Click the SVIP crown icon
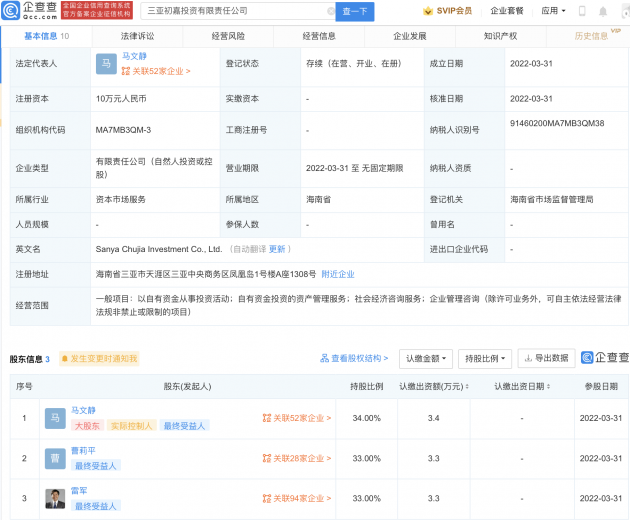 click(428, 11)
